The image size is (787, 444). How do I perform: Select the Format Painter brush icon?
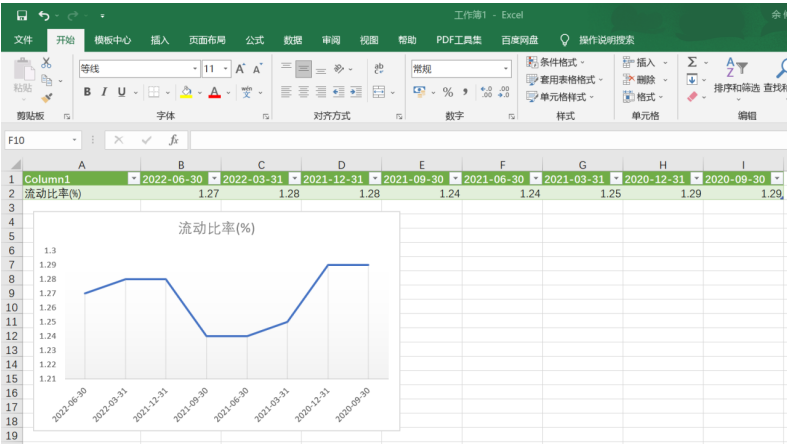coord(47,98)
